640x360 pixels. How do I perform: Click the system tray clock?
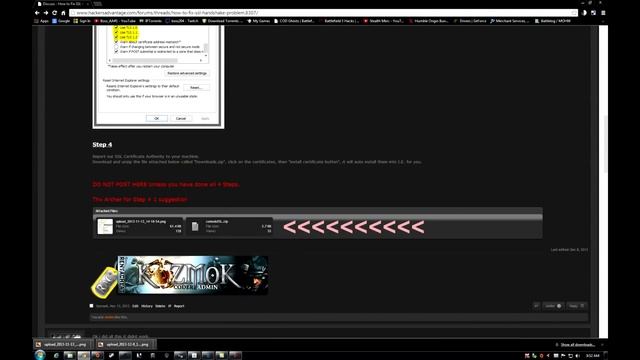tap(593, 356)
